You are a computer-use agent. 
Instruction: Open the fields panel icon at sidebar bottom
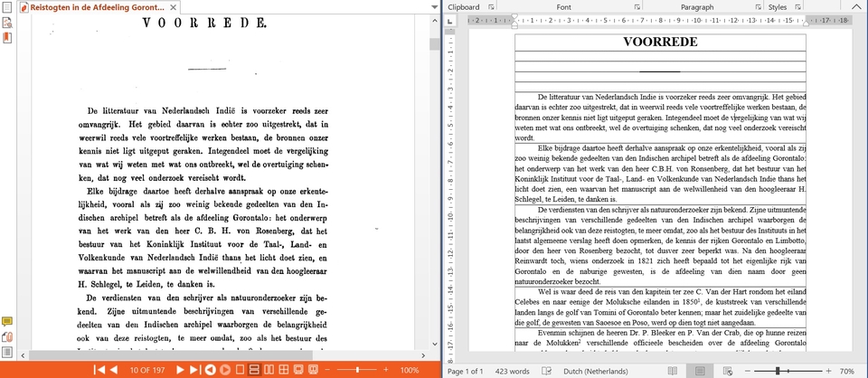click(x=7, y=352)
